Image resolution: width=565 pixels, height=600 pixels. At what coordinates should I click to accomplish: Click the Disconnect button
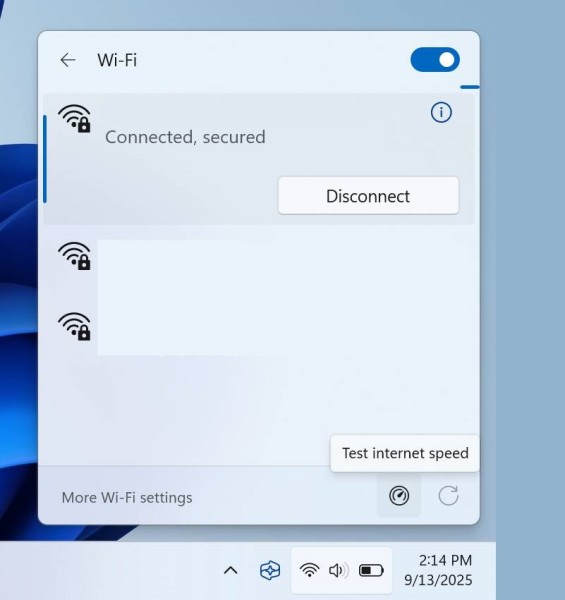tap(368, 196)
